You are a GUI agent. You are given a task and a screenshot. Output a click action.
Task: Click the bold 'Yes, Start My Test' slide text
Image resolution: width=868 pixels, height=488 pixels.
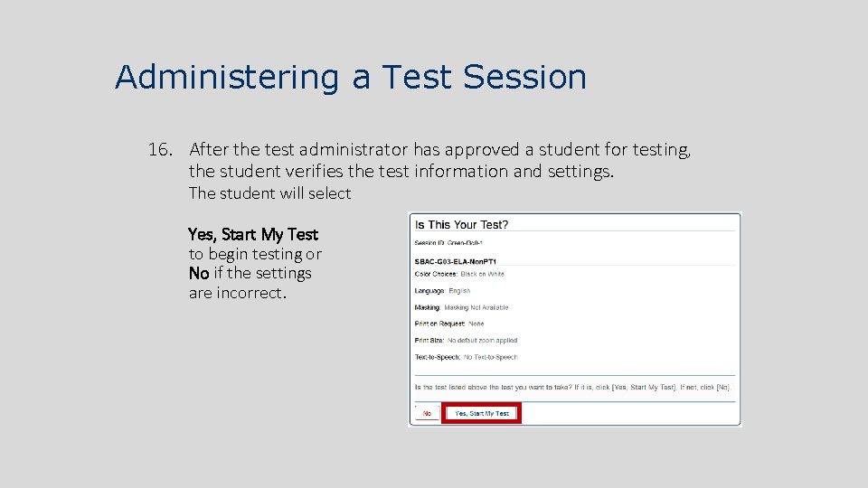253,234
